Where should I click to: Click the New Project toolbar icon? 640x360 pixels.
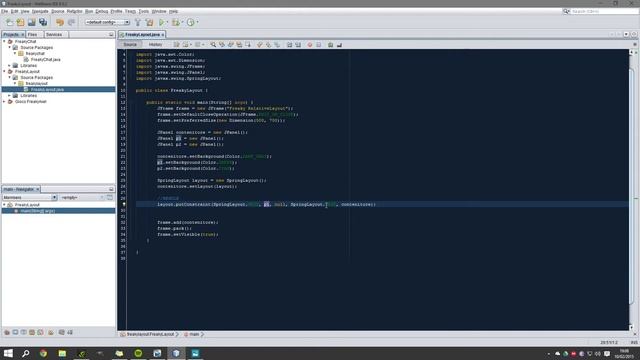(x=20, y=22)
